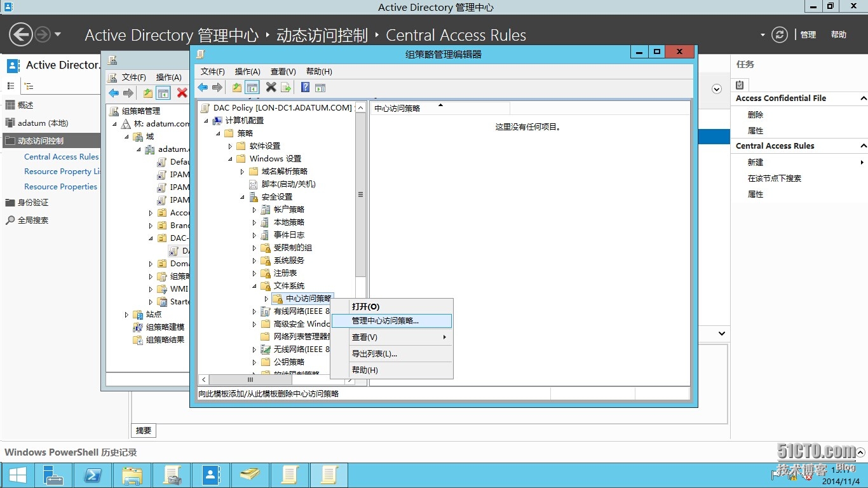Collapse 安全设置 tree node
The width and height of the screenshot is (868, 488).
pos(242,197)
